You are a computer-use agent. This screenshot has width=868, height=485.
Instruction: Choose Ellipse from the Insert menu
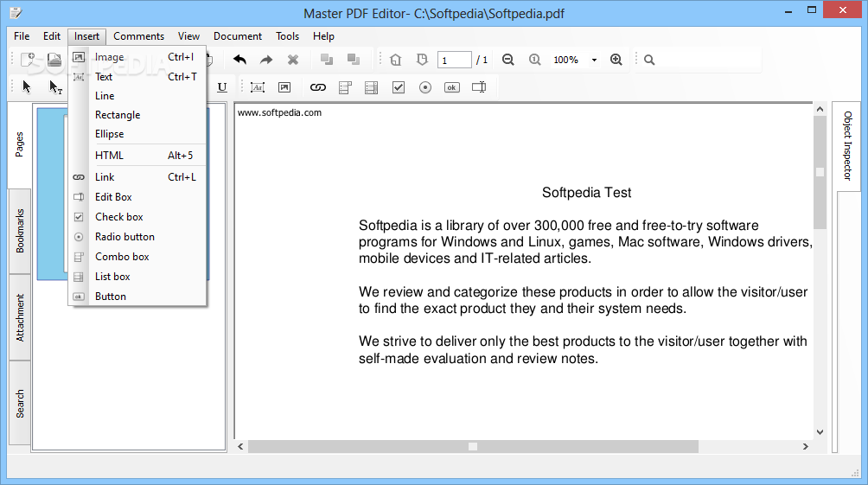point(137,134)
